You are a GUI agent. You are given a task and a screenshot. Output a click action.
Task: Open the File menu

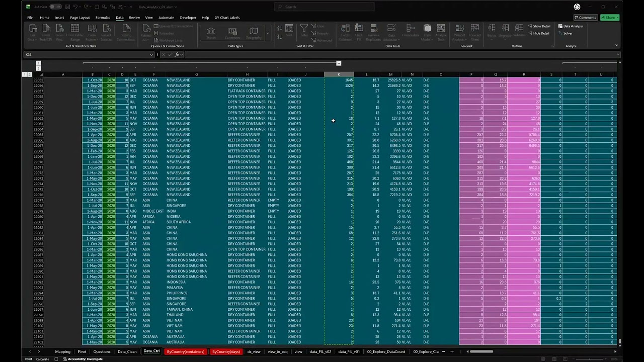[x=30, y=18]
